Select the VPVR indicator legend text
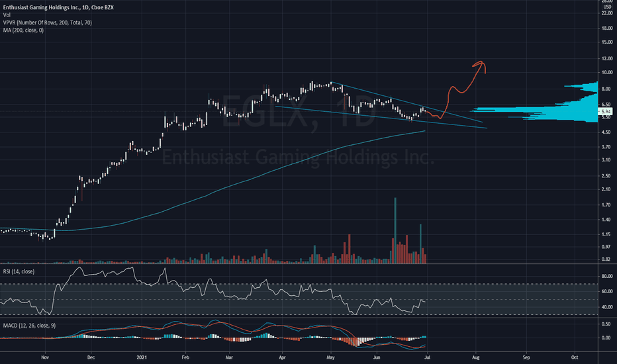The height and width of the screenshot is (364, 617). (x=48, y=23)
